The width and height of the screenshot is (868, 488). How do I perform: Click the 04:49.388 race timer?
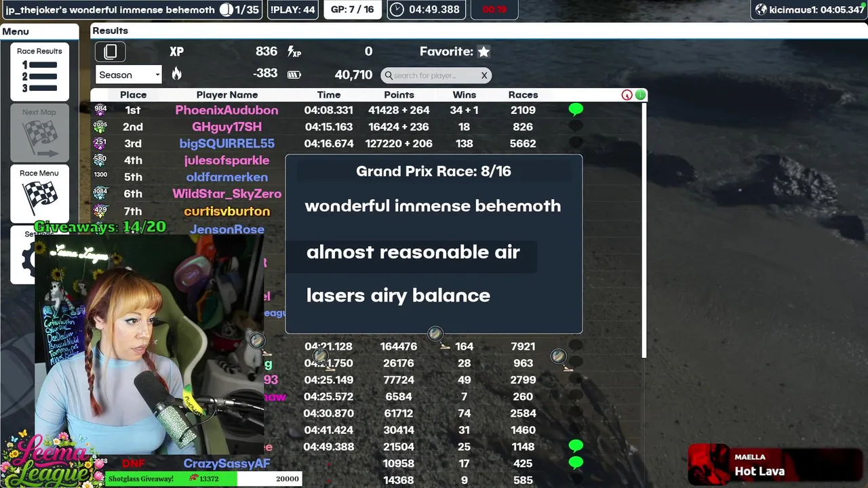pyautogui.click(x=427, y=9)
